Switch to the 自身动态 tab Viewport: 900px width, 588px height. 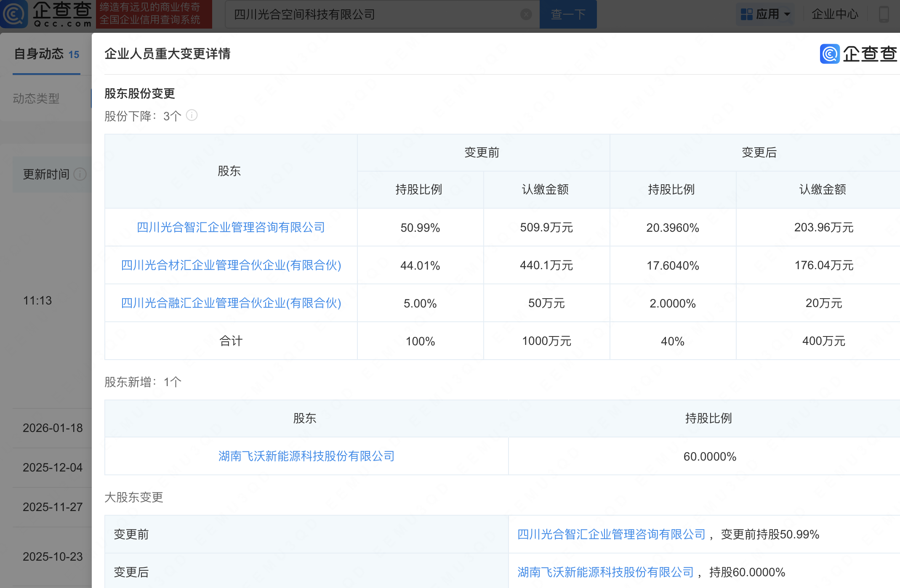coord(46,54)
